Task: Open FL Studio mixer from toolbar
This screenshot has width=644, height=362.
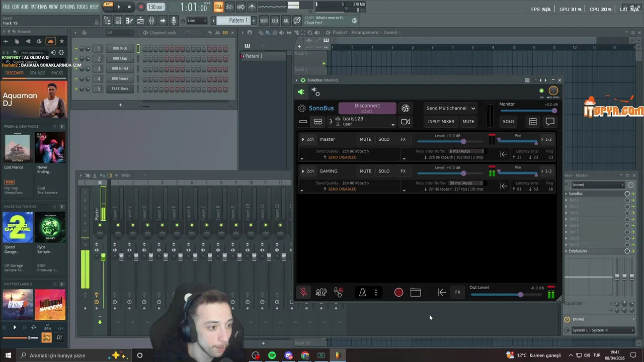Action: point(151,21)
